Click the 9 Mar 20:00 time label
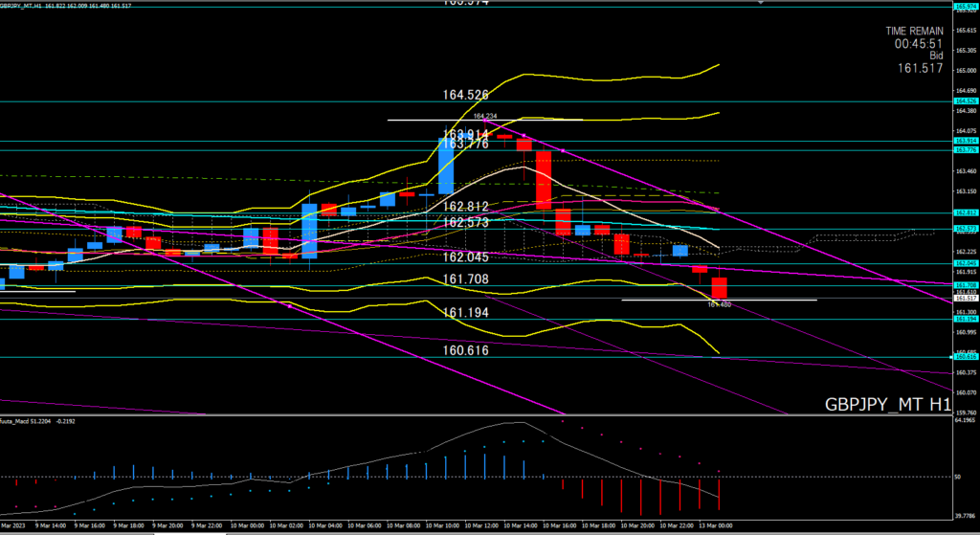980x535 pixels. coord(167,525)
